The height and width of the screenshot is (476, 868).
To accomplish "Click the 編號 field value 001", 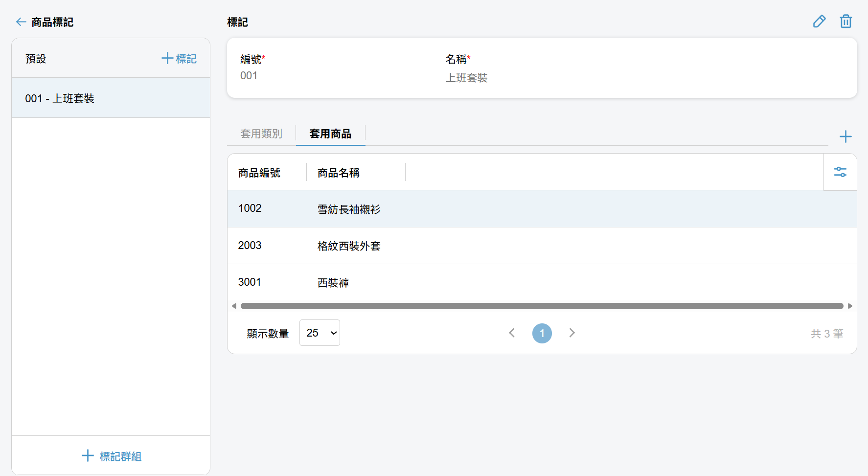I will point(249,76).
